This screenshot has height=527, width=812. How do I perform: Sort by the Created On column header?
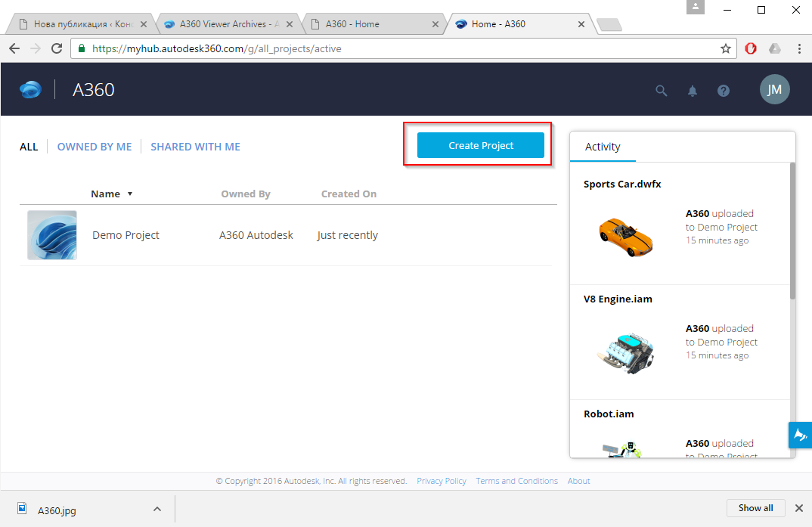pyautogui.click(x=349, y=194)
